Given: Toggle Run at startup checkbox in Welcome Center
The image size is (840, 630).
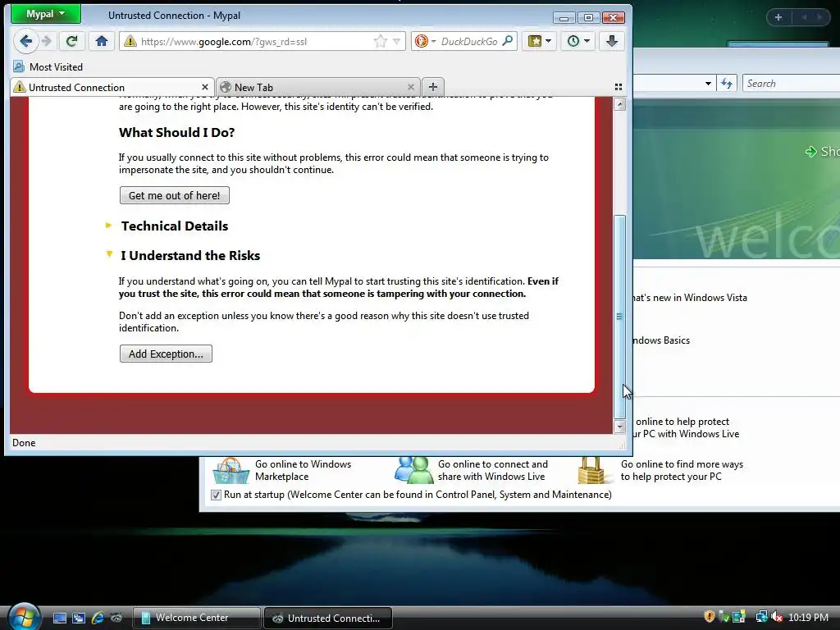Looking at the screenshot, I should pyautogui.click(x=216, y=495).
